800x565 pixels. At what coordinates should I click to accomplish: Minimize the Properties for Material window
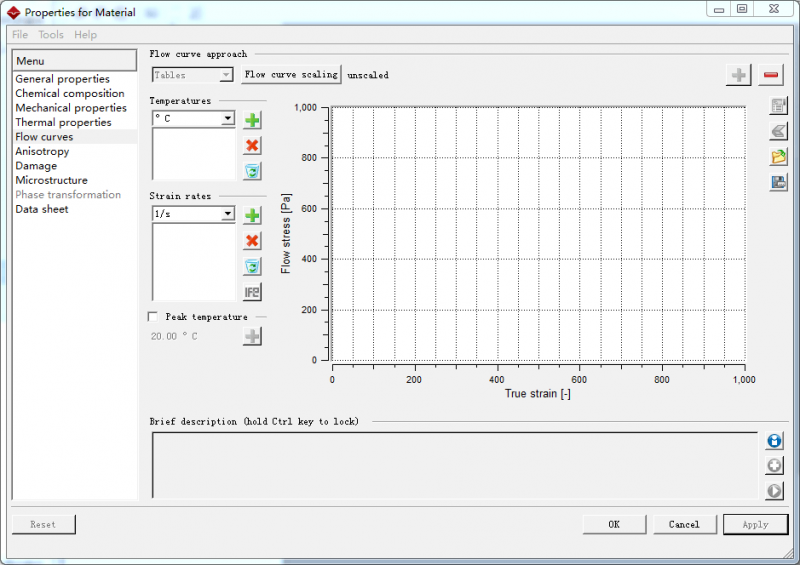pos(719,9)
